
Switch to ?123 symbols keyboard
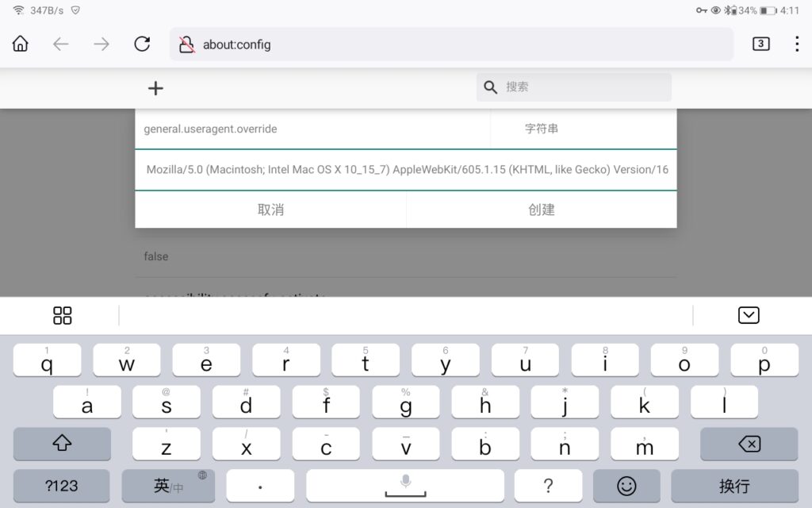[62, 486]
